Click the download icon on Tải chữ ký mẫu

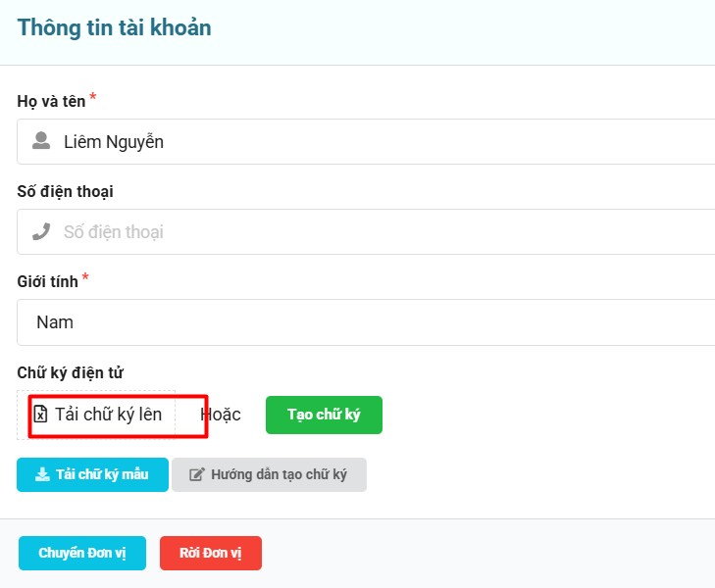click(x=42, y=474)
